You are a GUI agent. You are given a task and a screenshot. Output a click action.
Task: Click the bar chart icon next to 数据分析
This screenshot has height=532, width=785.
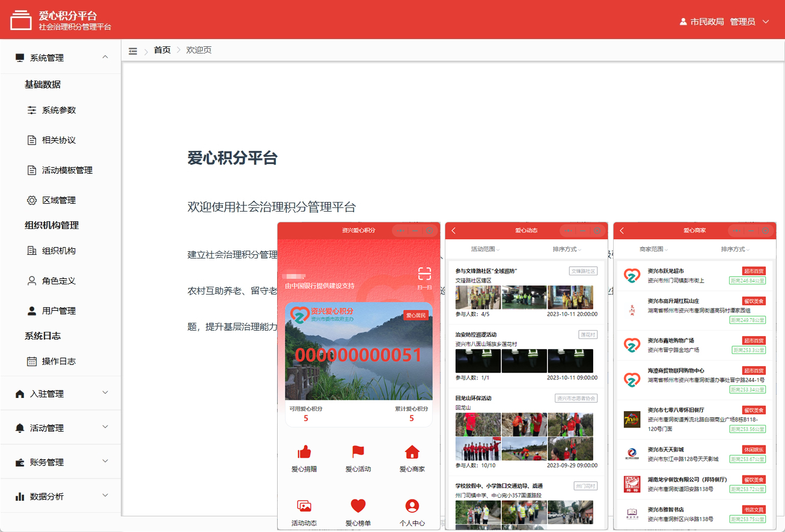(20, 497)
